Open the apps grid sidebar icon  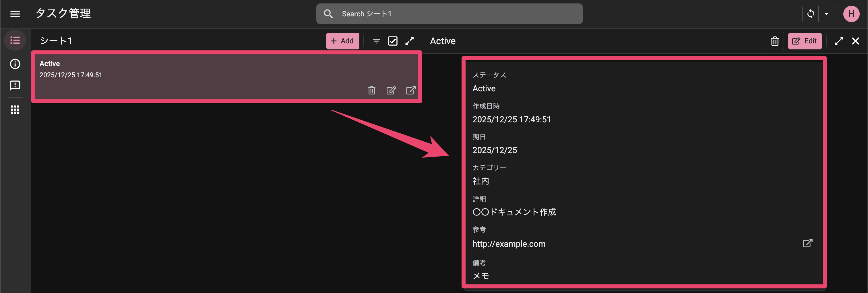point(15,109)
